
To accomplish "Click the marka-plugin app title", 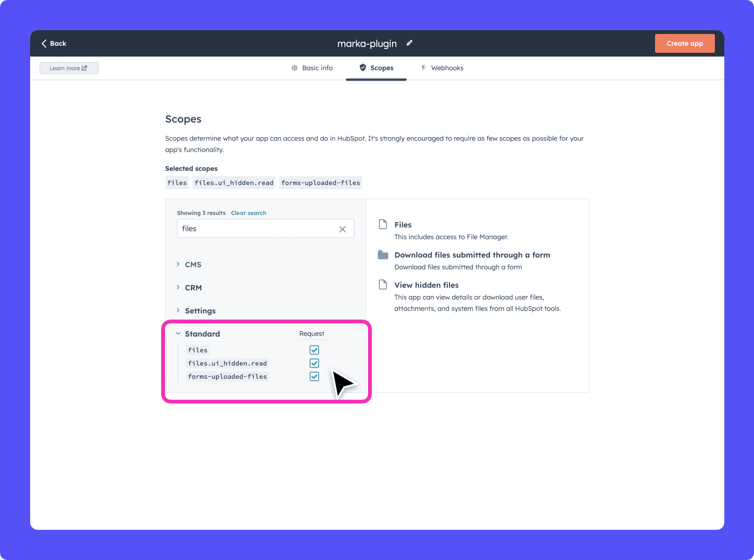I will 367,43.
